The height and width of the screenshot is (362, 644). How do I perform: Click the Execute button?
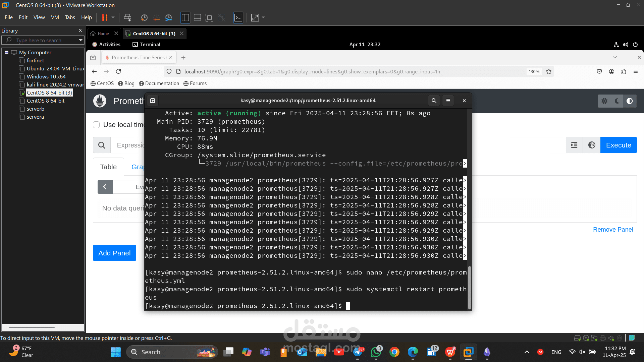[x=619, y=145]
